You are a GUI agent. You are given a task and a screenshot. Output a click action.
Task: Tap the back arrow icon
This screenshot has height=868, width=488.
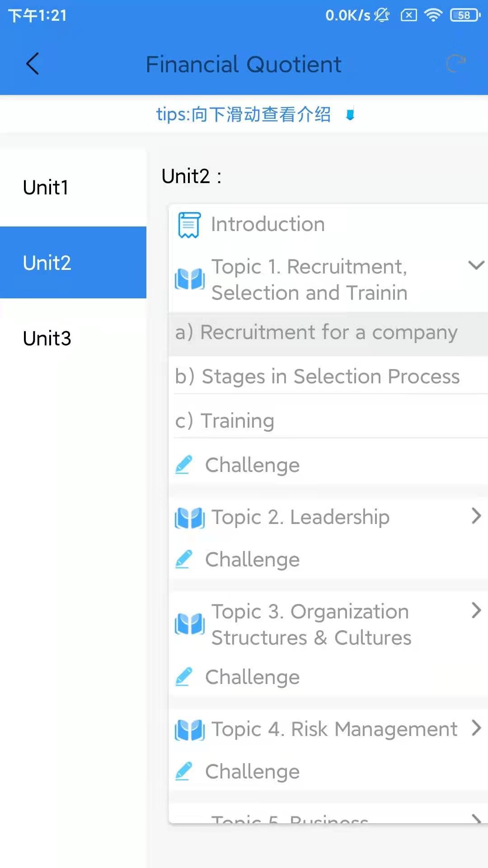pos(33,64)
